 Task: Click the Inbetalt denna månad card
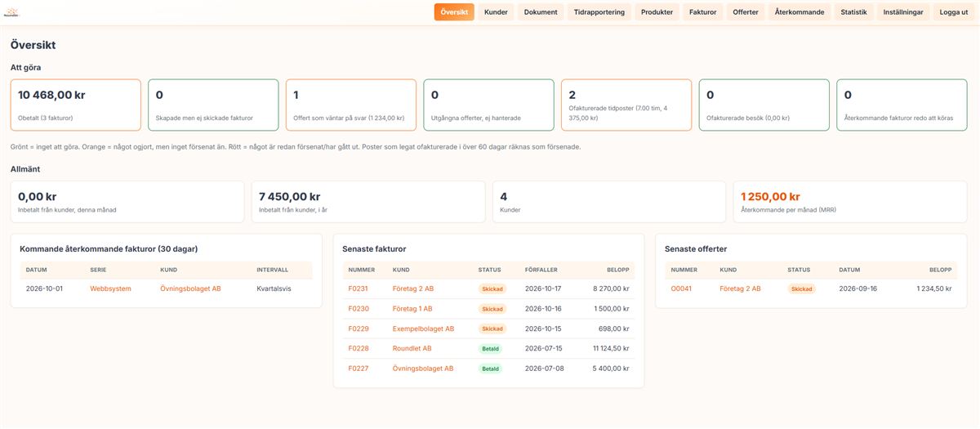pyautogui.click(x=127, y=202)
